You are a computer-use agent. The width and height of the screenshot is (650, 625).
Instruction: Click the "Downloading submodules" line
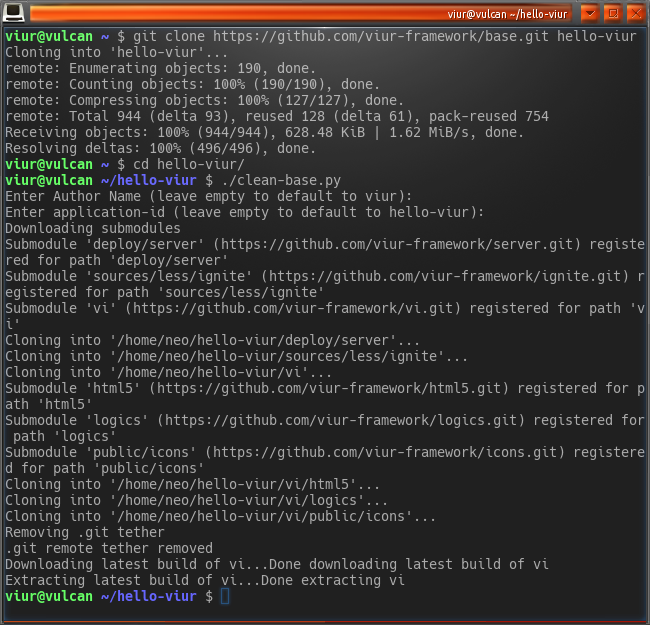[x=93, y=228]
